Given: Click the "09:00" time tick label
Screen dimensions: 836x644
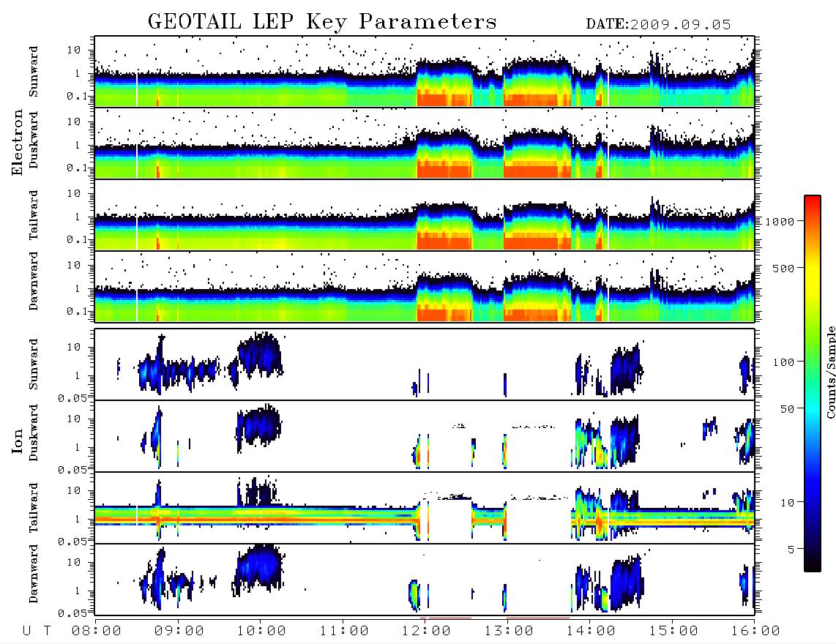Looking at the screenshot, I should 179,631.
